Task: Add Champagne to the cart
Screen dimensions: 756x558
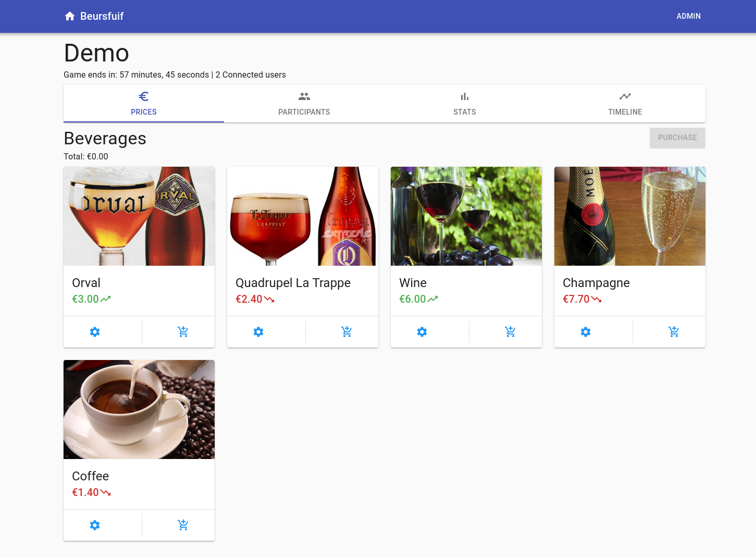Action: coord(674,331)
